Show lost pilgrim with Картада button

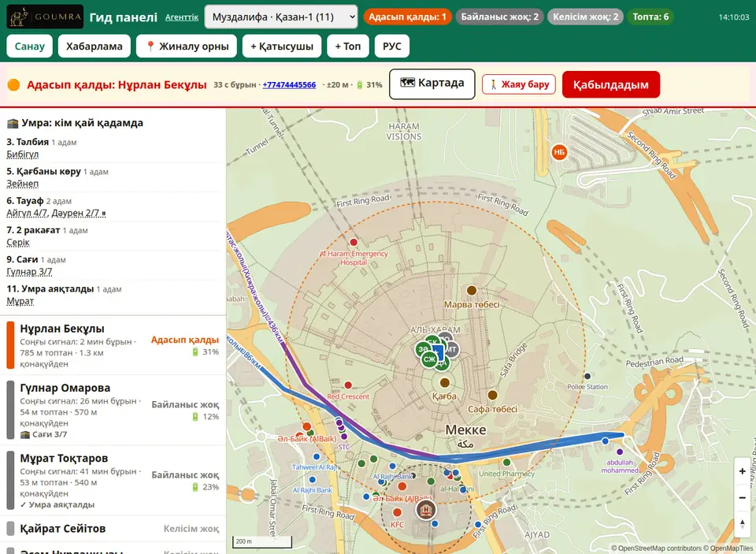click(432, 84)
